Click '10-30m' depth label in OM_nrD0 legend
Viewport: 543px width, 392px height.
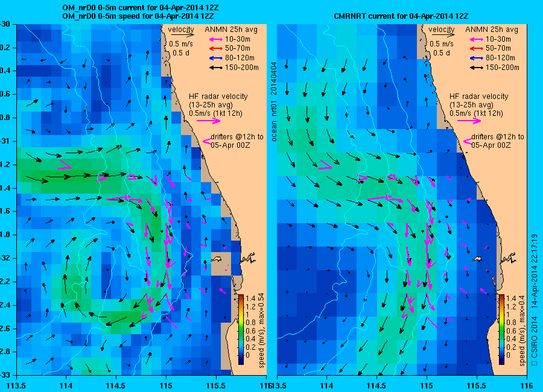coord(238,39)
